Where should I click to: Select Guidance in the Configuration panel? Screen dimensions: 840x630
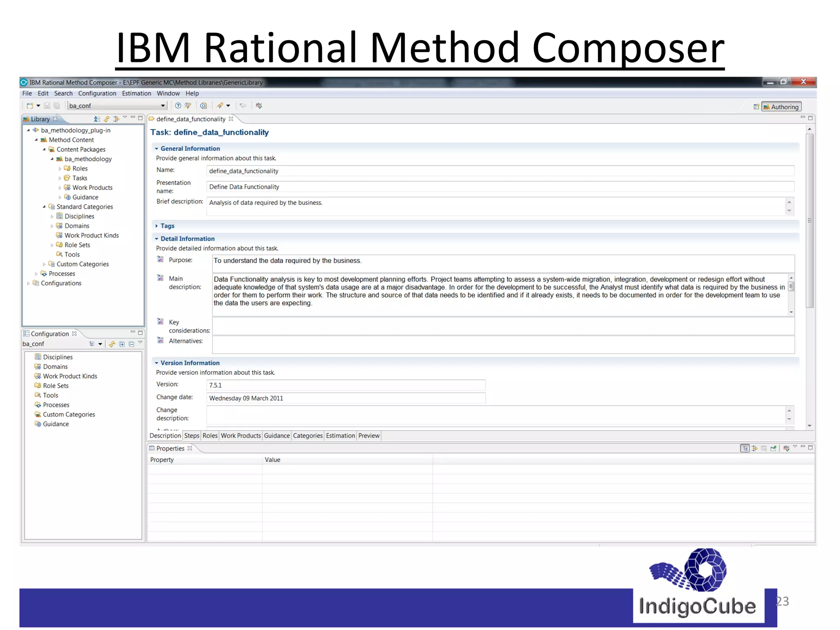(56, 424)
